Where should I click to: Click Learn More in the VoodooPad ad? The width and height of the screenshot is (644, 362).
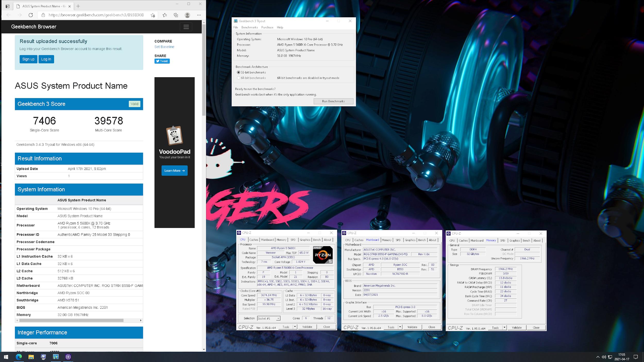tap(175, 170)
